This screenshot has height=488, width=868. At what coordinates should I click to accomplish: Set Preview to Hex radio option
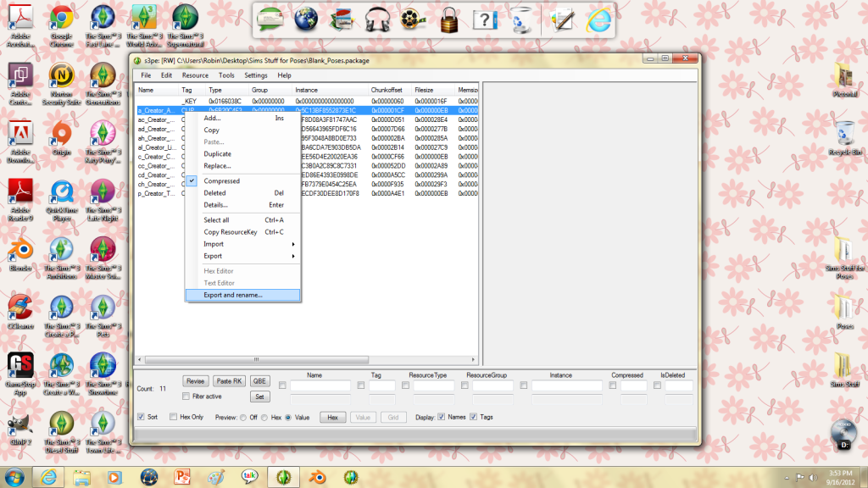click(264, 417)
